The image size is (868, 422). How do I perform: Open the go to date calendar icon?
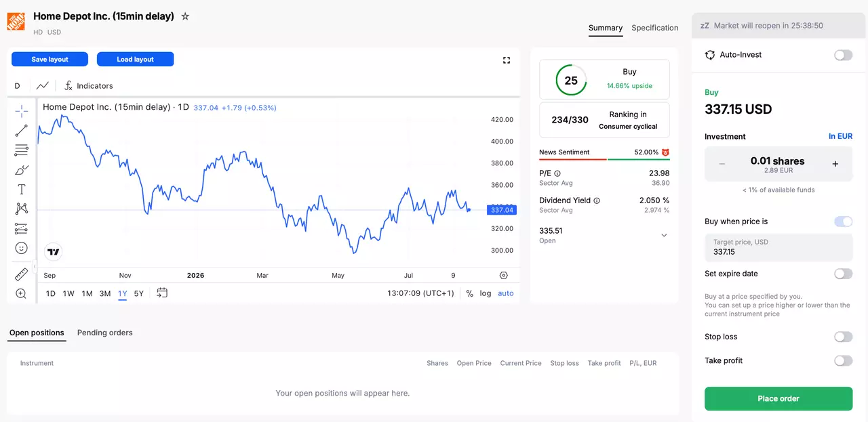[x=162, y=293]
